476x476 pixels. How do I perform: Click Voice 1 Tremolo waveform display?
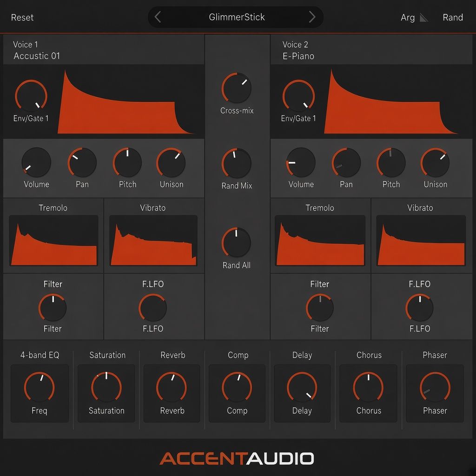(x=54, y=241)
